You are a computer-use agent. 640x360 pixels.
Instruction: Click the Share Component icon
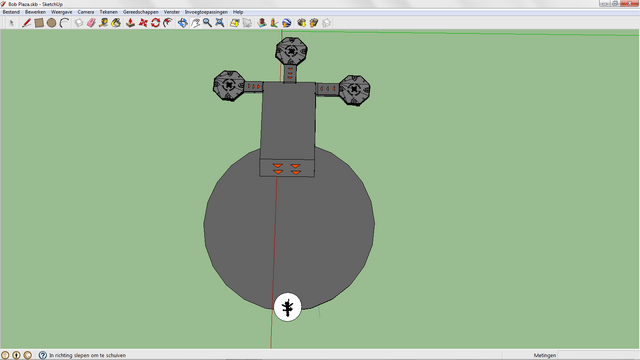click(326, 23)
